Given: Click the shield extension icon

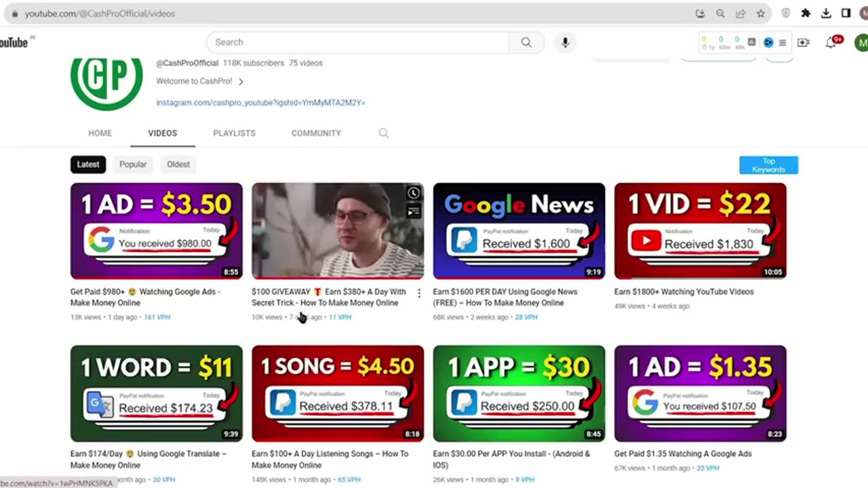Looking at the screenshot, I should tap(786, 14).
